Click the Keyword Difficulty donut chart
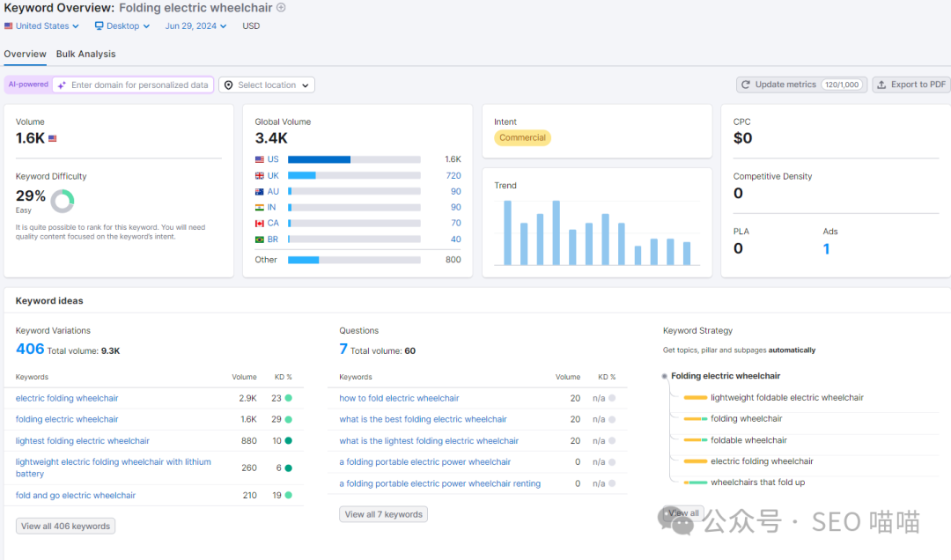This screenshot has height=560, width=951. tap(63, 201)
